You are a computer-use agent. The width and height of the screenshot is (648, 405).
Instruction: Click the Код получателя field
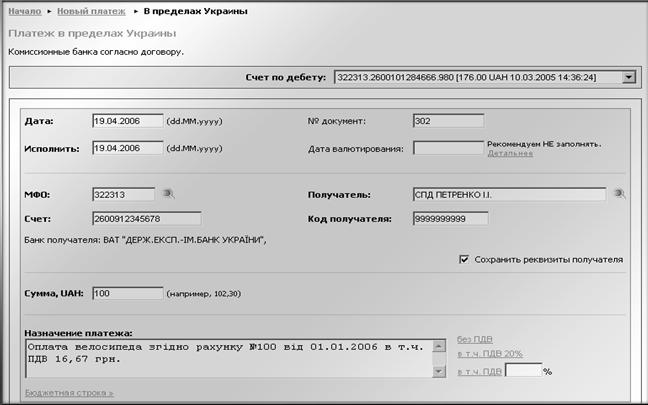(x=450, y=218)
